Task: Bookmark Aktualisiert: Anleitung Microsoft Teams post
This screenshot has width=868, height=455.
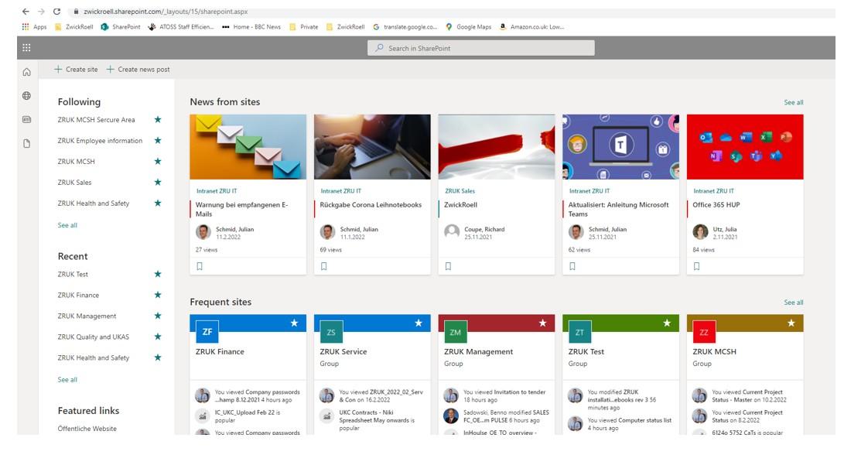Action: pos(572,266)
